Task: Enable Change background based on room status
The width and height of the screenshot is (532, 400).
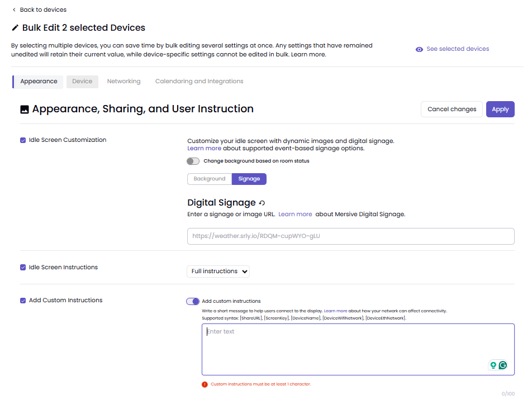Action: click(193, 161)
